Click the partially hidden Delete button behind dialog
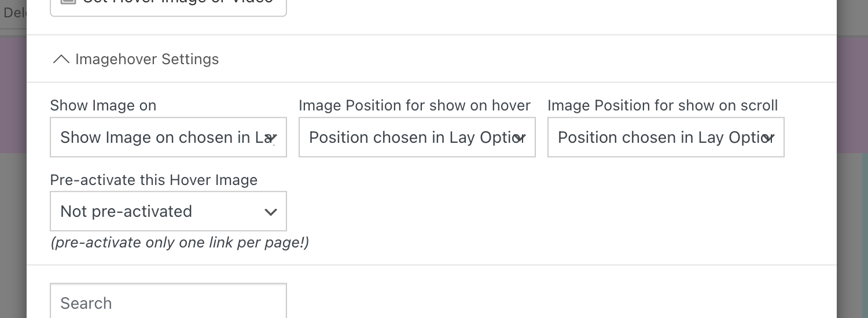 click(x=13, y=12)
